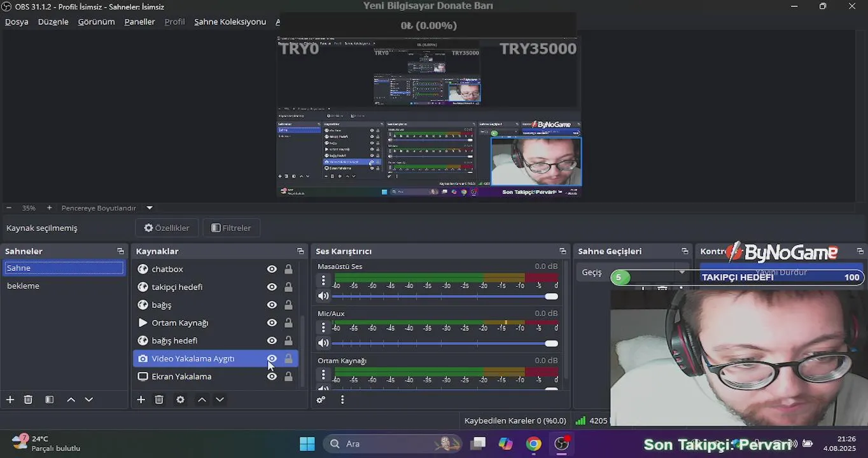Mute Masaüstü Ses audio

(323, 296)
